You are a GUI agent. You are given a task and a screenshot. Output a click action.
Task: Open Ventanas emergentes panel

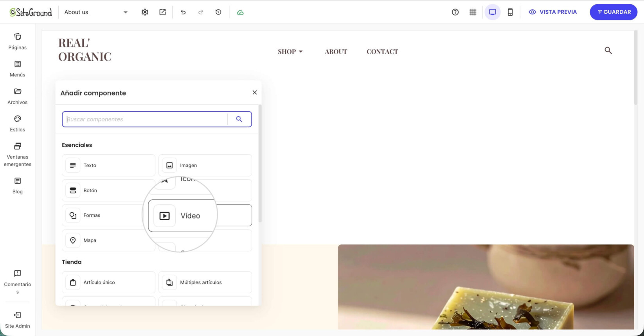click(18, 155)
